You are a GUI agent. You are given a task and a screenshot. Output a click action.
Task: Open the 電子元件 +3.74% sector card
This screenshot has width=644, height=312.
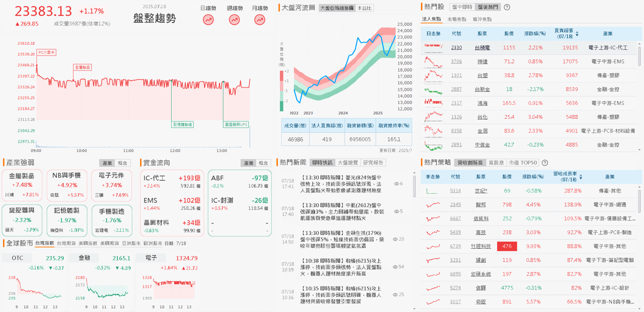111,185
